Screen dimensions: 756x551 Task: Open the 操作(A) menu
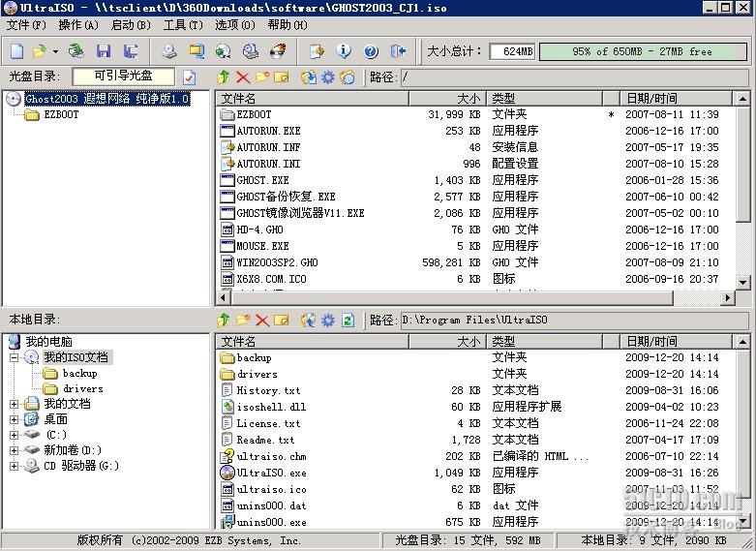[78, 25]
